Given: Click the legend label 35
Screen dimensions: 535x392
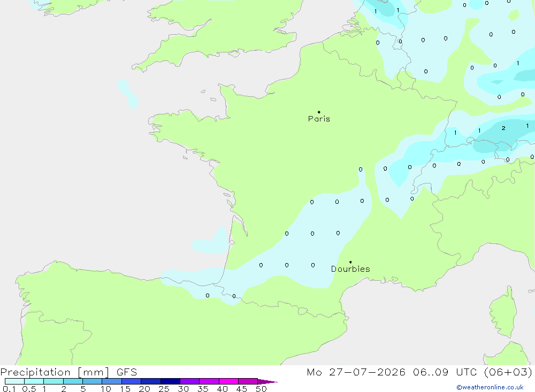Looking at the screenshot, I should pyautogui.click(x=203, y=389).
